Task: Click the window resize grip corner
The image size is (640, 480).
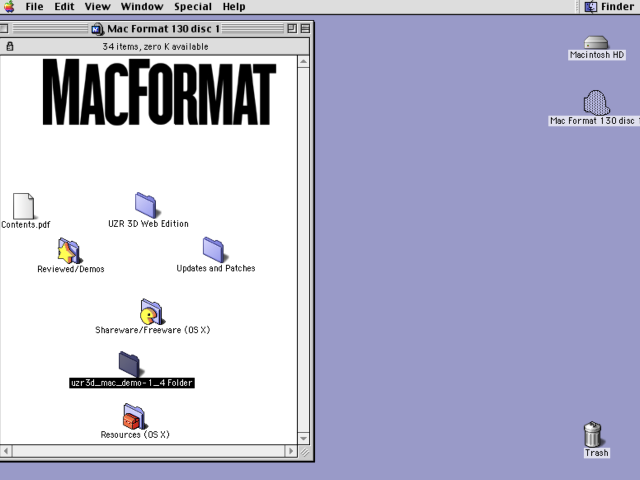Action: click(x=304, y=451)
